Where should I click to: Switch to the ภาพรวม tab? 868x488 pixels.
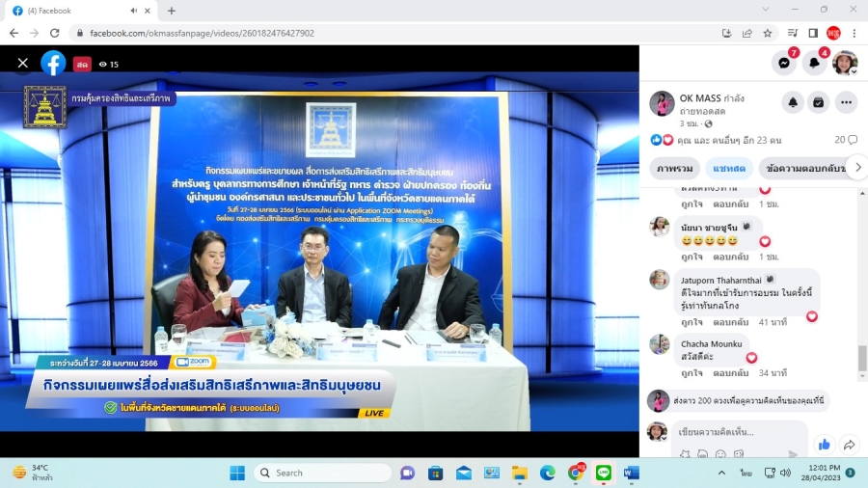[x=675, y=168]
